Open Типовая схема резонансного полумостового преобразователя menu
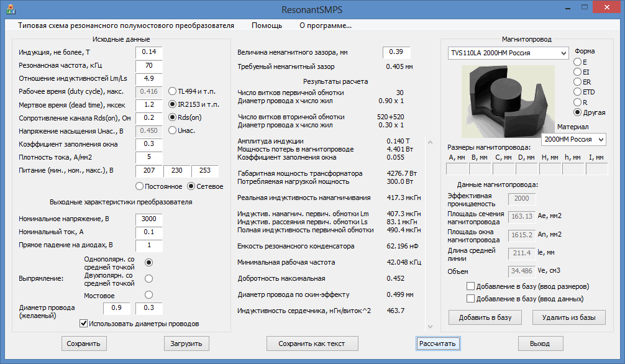Viewport: 625px width, 364px height. [x=126, y=25]
